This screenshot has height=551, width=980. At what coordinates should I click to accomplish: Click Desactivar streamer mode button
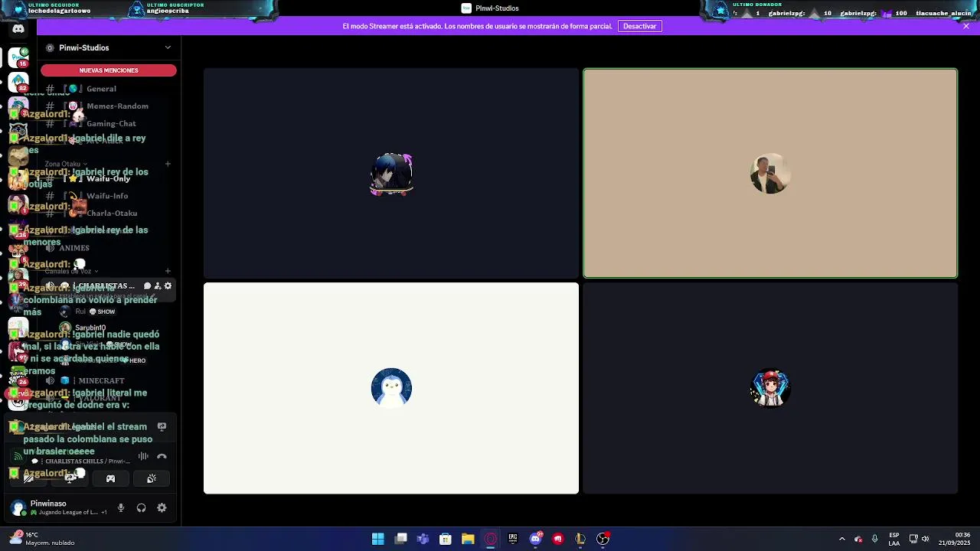(x=639, y=26)
